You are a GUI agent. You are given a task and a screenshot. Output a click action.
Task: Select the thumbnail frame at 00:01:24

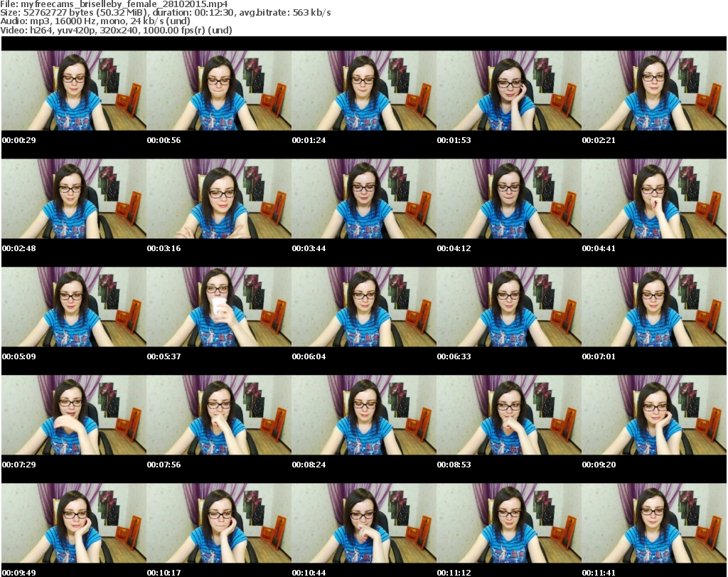point(364,90)
